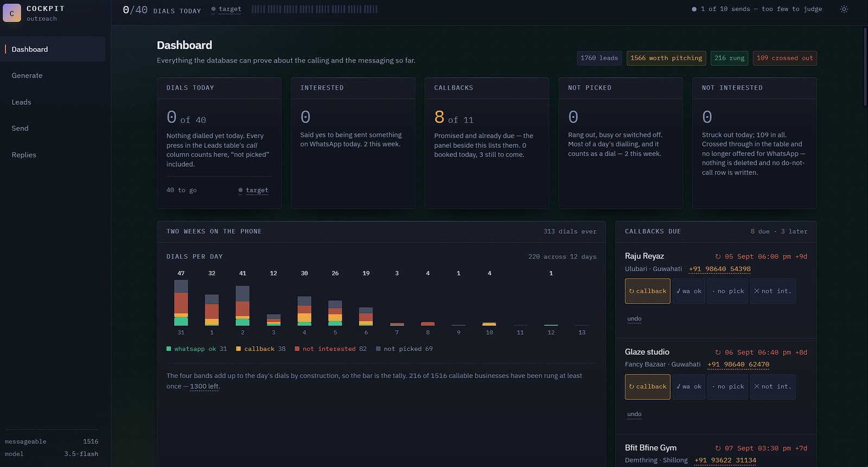Click the 1760 leads badge
The image size is (868, 467).
pyautogui.click(x=599, y=58)
